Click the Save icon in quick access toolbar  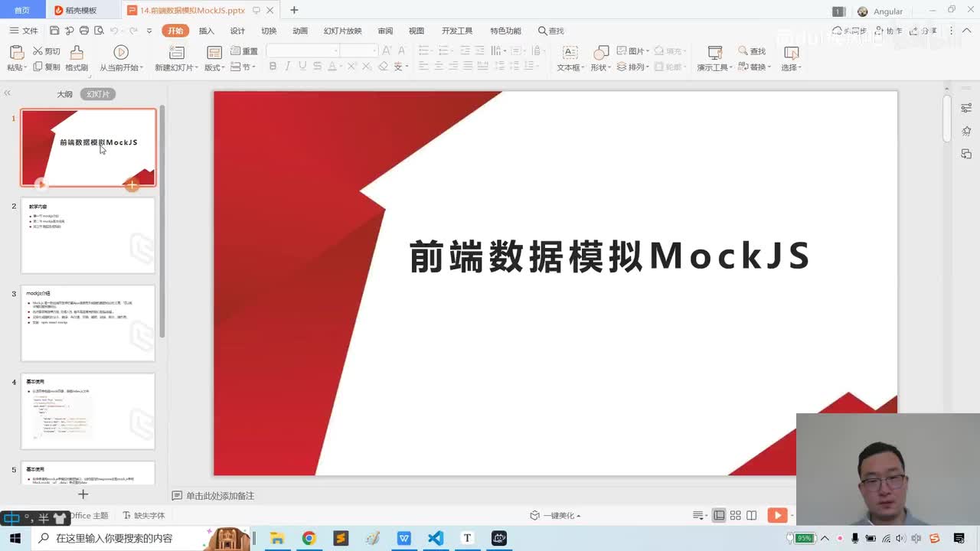click(54, 31)
